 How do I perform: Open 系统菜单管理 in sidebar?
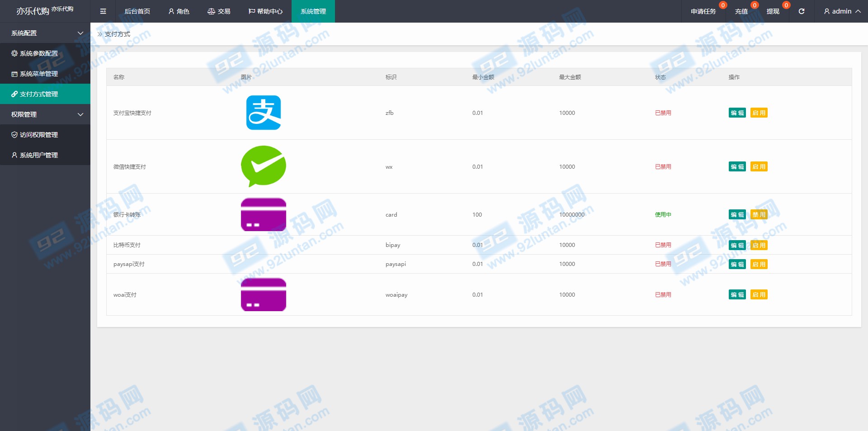[45, 74]
